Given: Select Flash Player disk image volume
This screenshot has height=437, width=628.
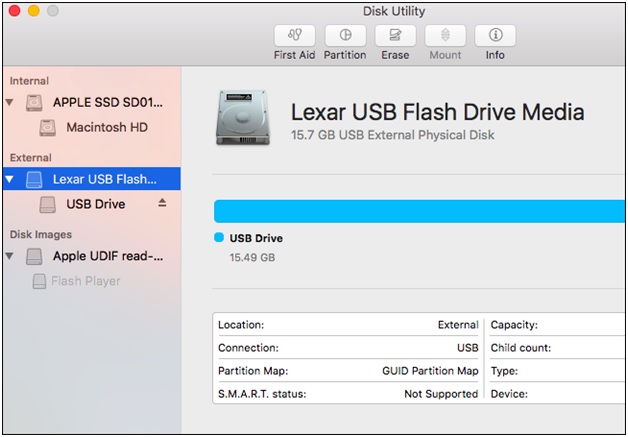Looking at the screenshot, I should coord(85,281).
